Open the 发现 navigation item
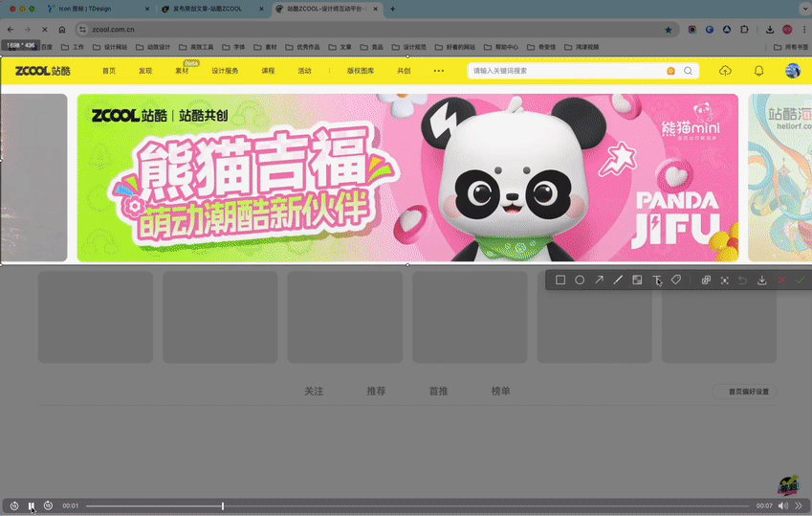 [145, 71]
